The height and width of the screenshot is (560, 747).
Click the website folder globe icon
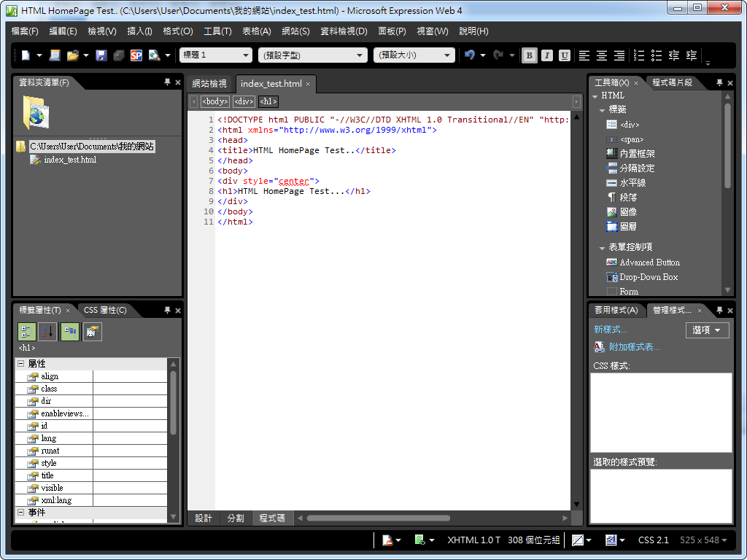(x=36, y=112)
